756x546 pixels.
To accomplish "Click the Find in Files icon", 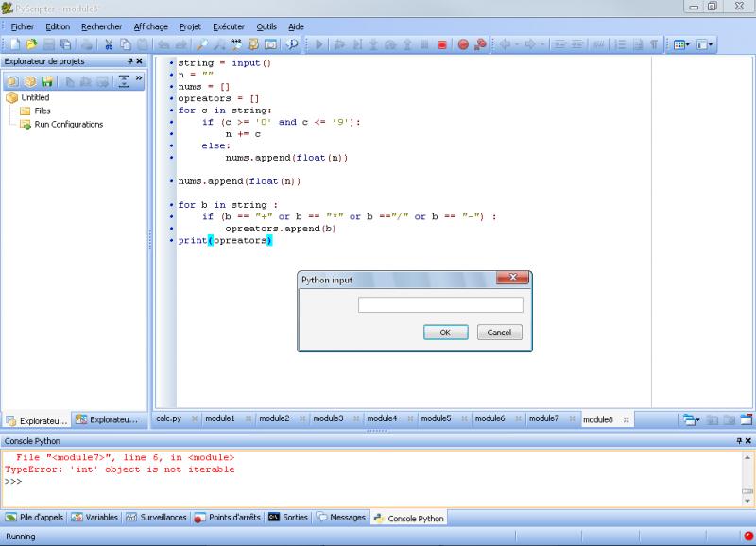I will 253,44.
